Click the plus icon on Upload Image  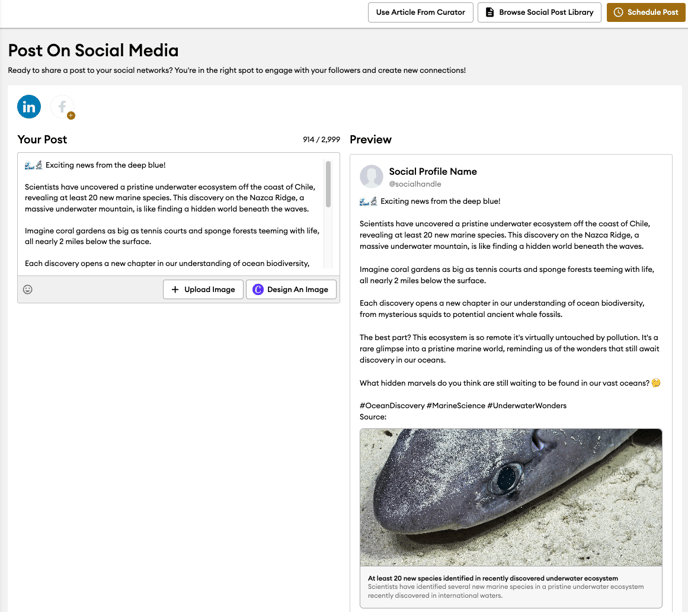(x=175, y=289)
